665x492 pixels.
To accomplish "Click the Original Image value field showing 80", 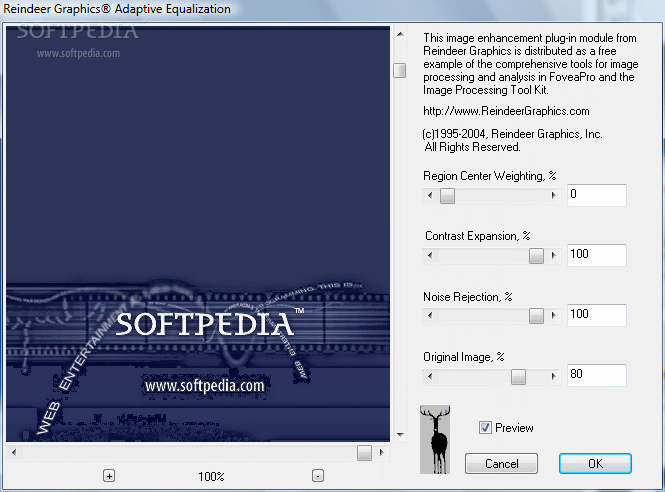I will pos(597,375).
